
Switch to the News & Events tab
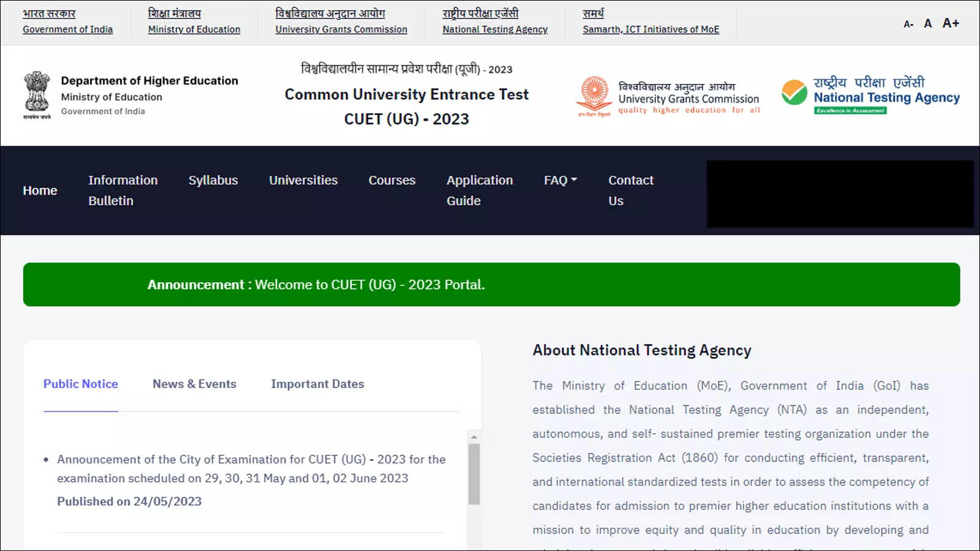click(x=194, y=384)
